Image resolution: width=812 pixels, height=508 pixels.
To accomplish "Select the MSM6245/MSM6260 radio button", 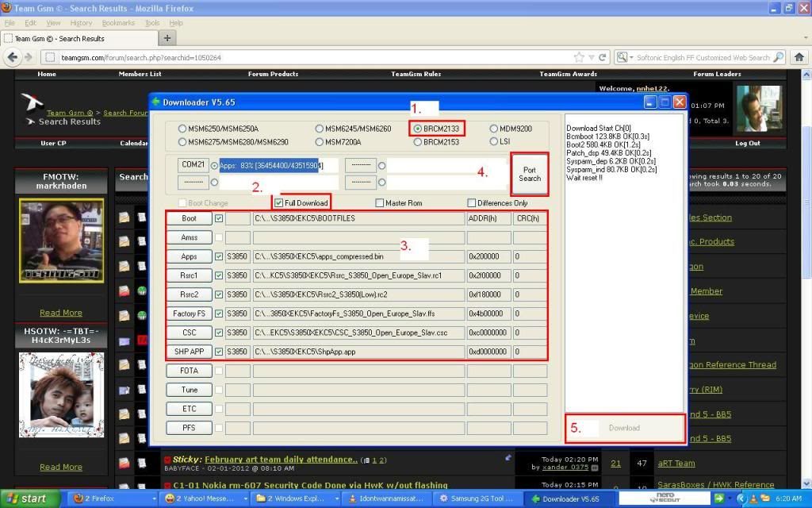I will point(319,129).
